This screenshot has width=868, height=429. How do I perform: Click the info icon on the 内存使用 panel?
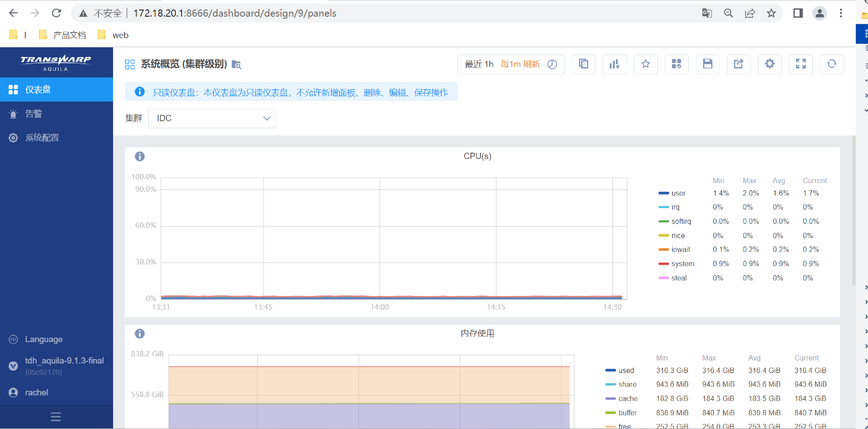(x=140, y=334)
